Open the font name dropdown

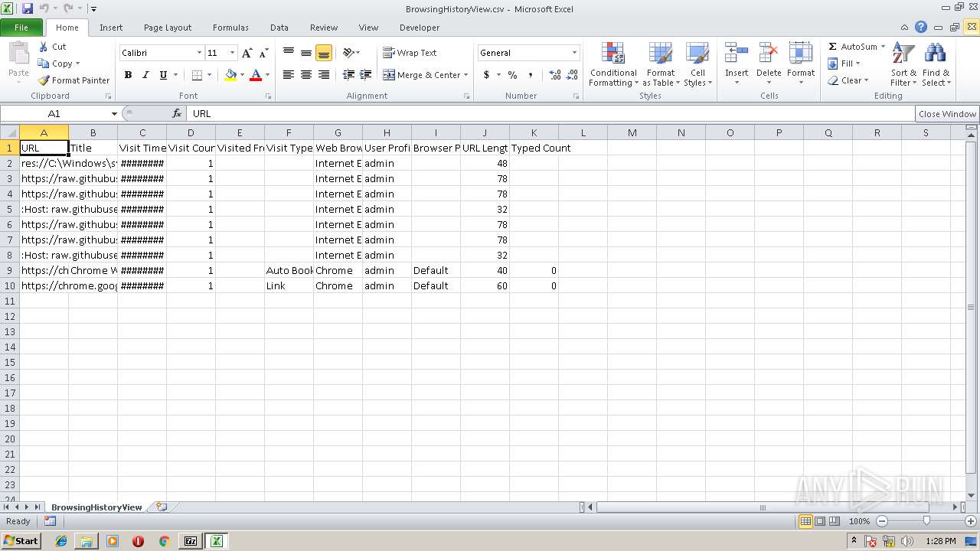coord(199,53)
